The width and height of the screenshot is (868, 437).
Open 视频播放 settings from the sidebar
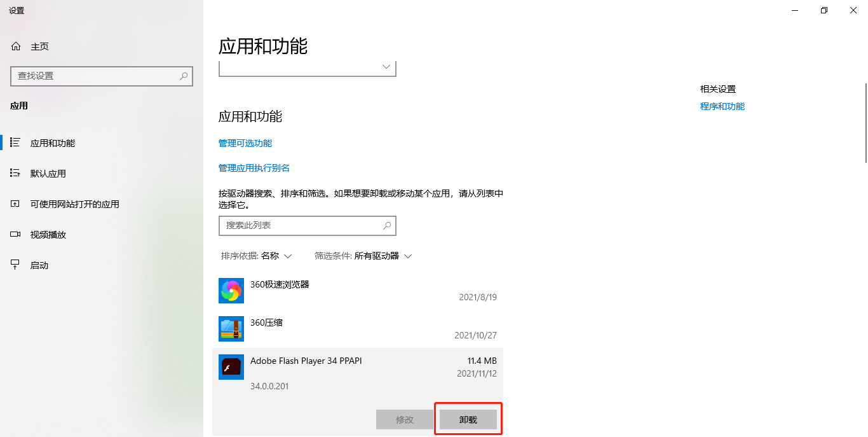click(x=15, y=234)
